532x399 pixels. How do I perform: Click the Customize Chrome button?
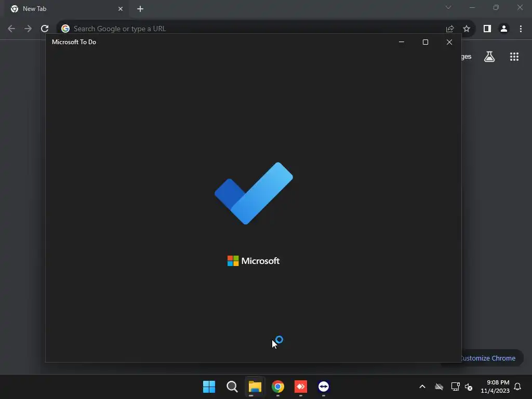coord(488,358)
